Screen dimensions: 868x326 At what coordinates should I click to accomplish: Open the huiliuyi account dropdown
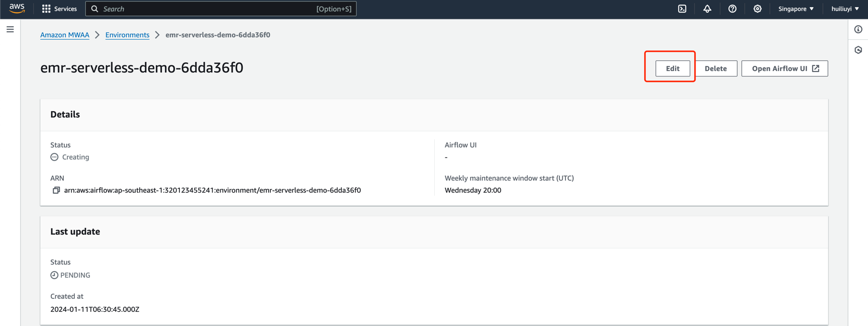(x=845, y=9)
